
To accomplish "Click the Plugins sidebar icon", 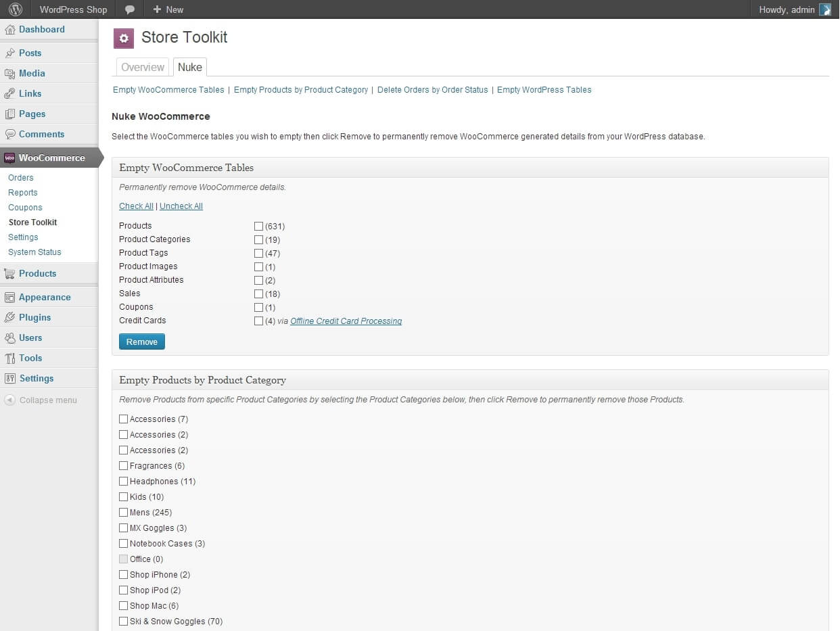I will click(9, 317).
